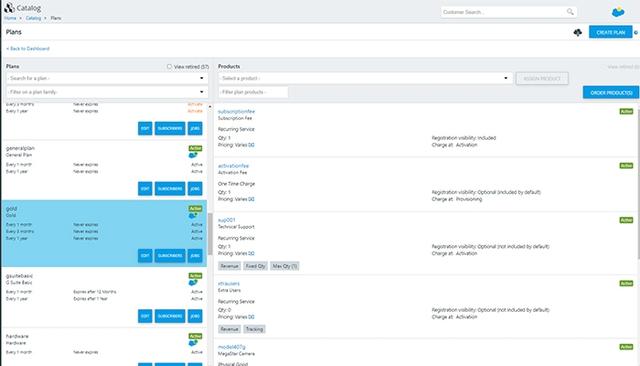Click the Revenue tag on xtrausers
Screen dimensions: 640x366
[x=229, y=329]
